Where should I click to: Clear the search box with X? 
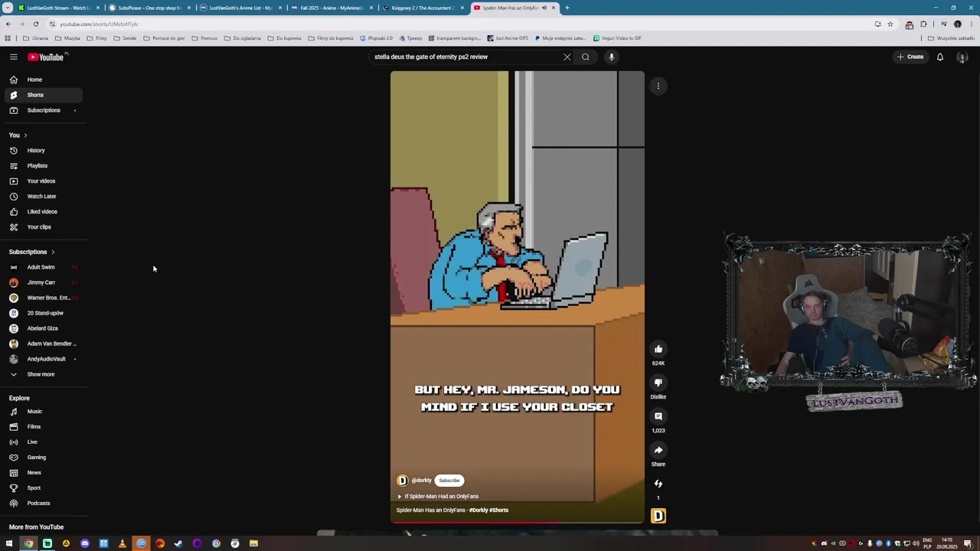[567, 57]
